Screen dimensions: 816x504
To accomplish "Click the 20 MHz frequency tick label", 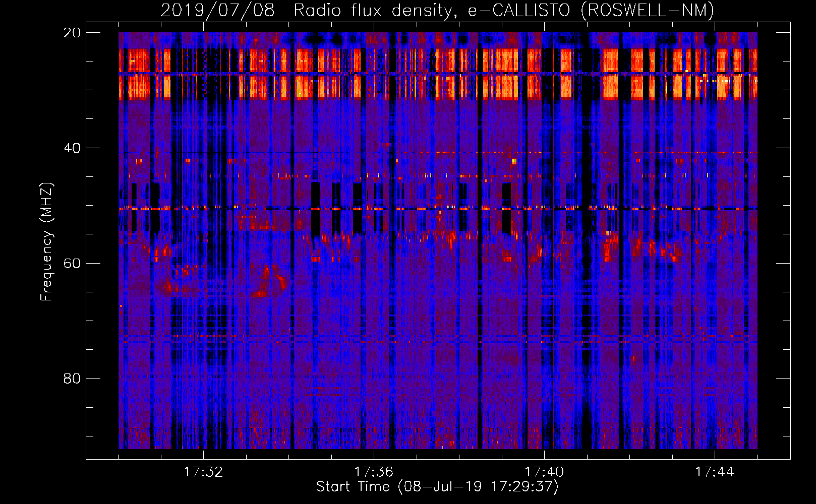I will [72, 33].
